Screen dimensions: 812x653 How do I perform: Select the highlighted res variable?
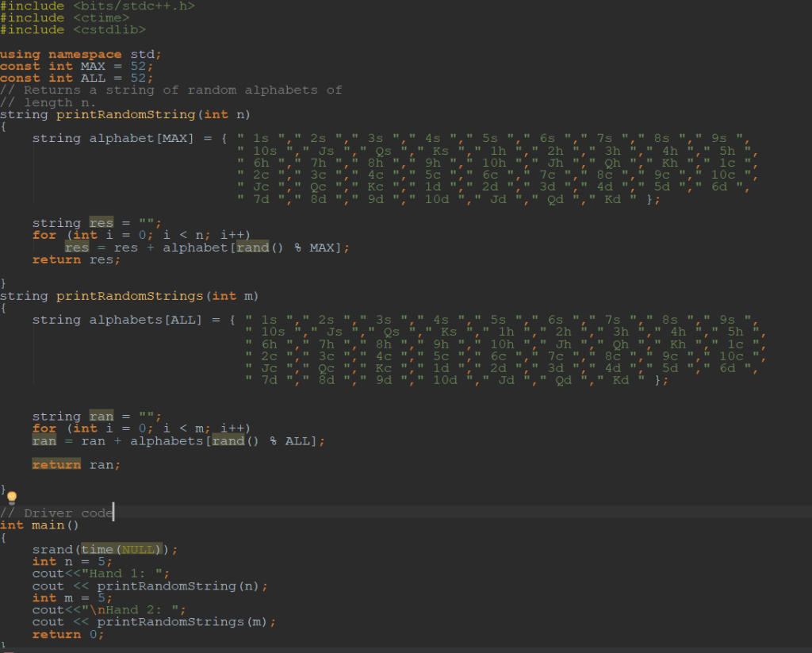pyautogui.click(x=101, y=223)
